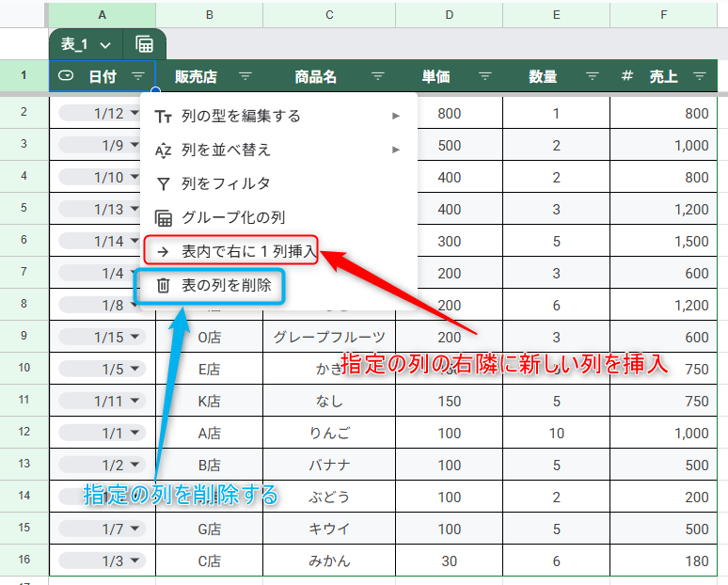The height and width of the screenshot is (585, 728).
Task: Click the cell containing グレープフルーツ
Action: click(329, 338)
